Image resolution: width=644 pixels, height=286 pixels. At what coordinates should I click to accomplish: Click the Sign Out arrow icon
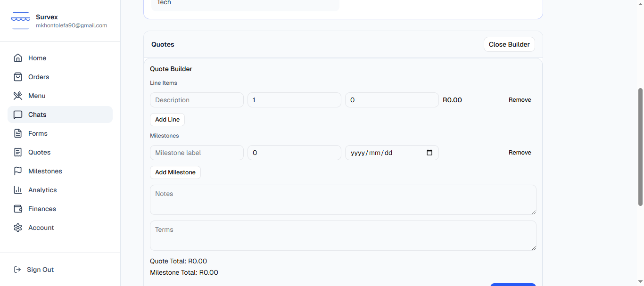[17, 270]
